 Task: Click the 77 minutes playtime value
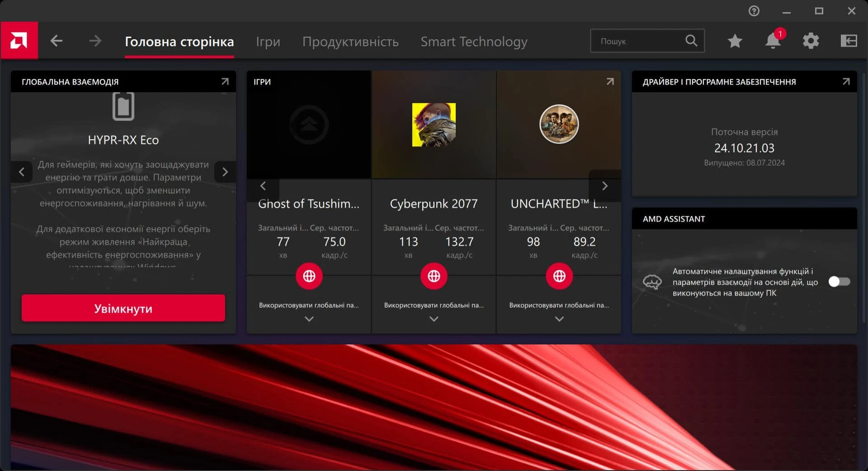click(x=283, y=242)
